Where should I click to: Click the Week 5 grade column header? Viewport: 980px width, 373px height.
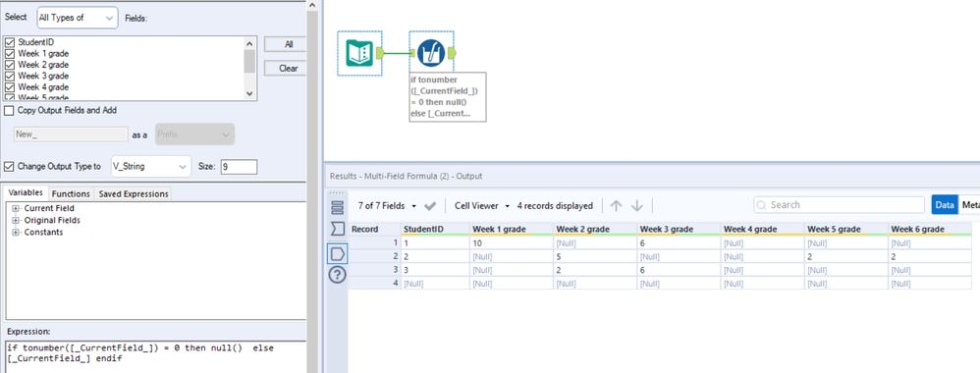[846, 230]
